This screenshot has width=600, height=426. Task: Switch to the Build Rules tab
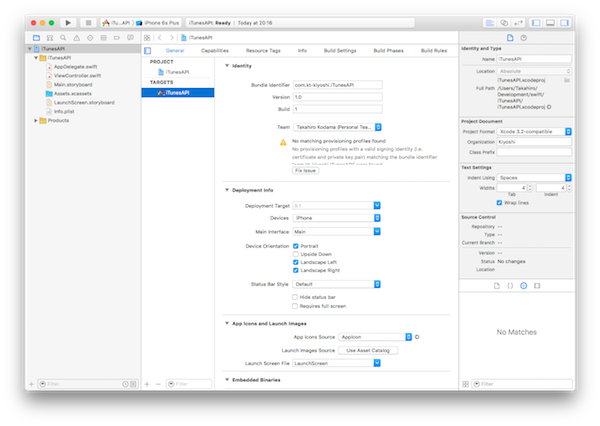tap(434, 51)
